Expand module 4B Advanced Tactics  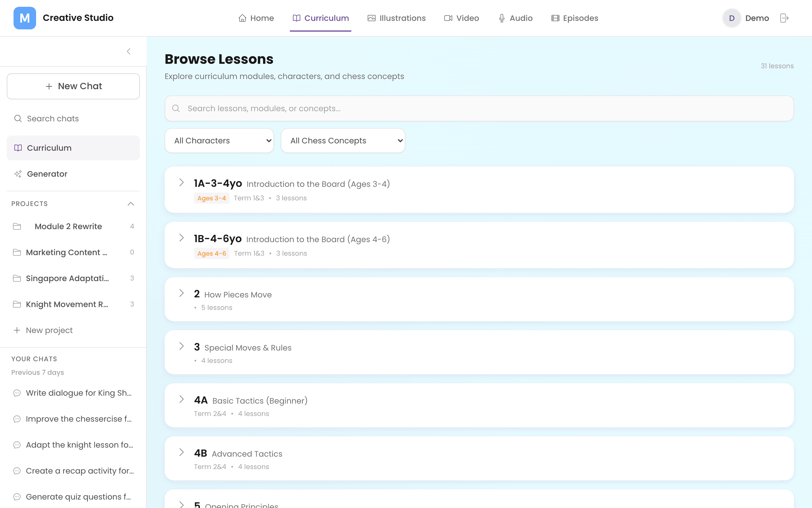point(182,452)
